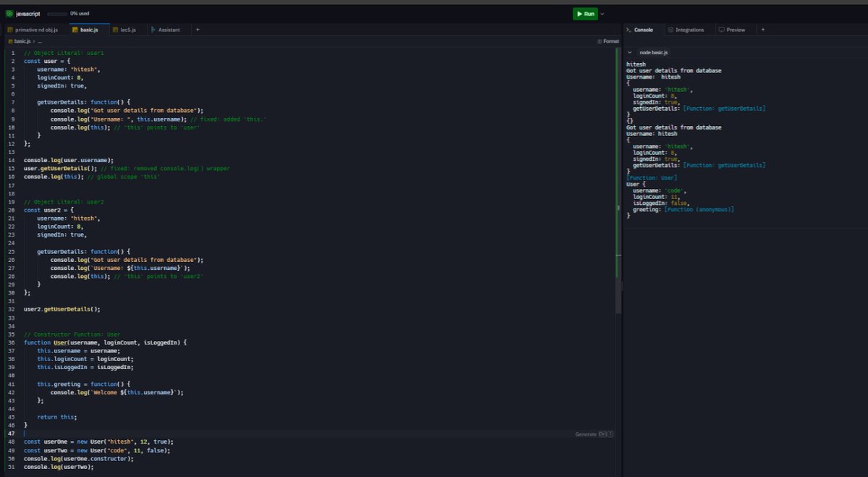The height and width of the screenshot is (477, 868).
Task: Select the basic.js editor tab
Action: click(89, 30)
